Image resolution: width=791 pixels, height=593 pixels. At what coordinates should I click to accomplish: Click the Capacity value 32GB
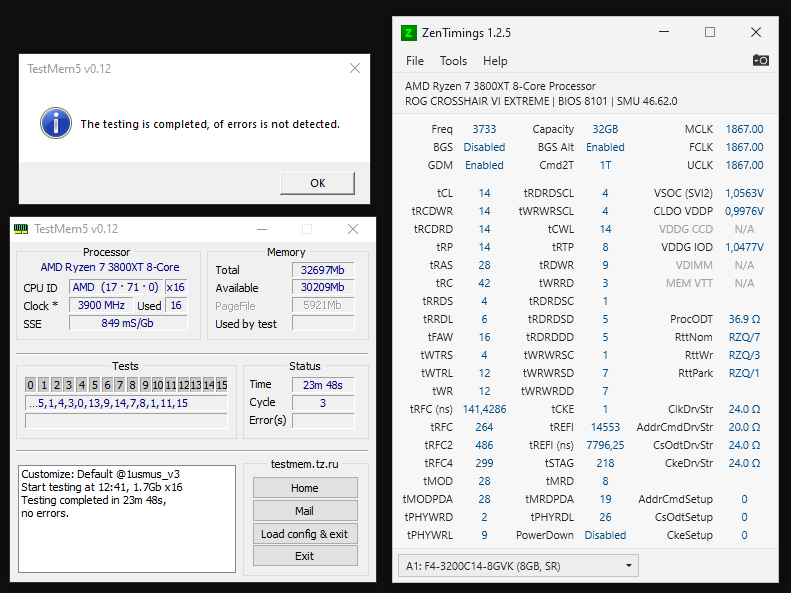pos(605,129)
